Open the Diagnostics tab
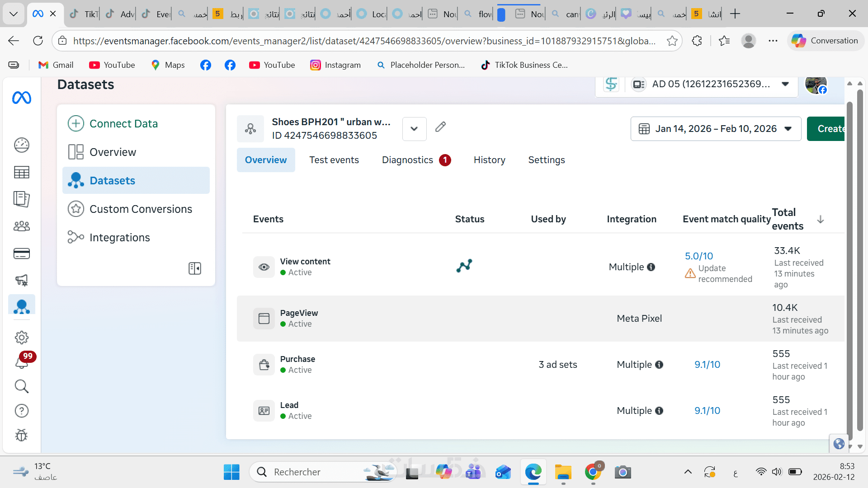 [407, 160]
